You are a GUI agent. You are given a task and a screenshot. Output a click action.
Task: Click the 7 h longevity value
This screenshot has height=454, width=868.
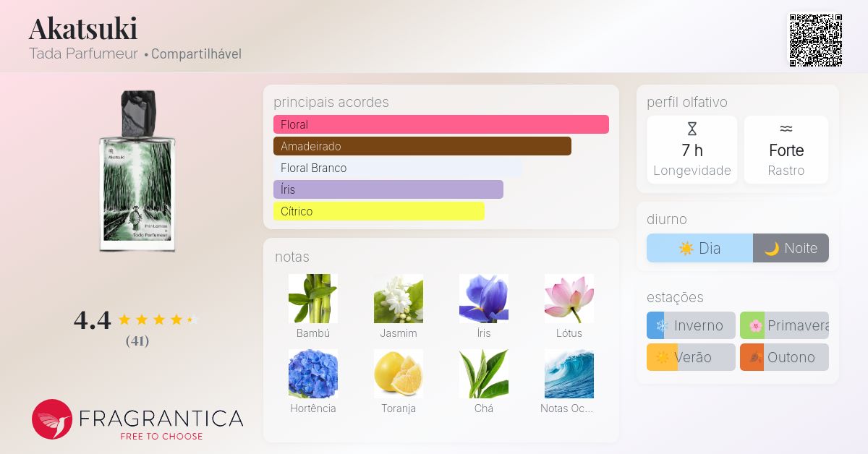pos(692,150)
